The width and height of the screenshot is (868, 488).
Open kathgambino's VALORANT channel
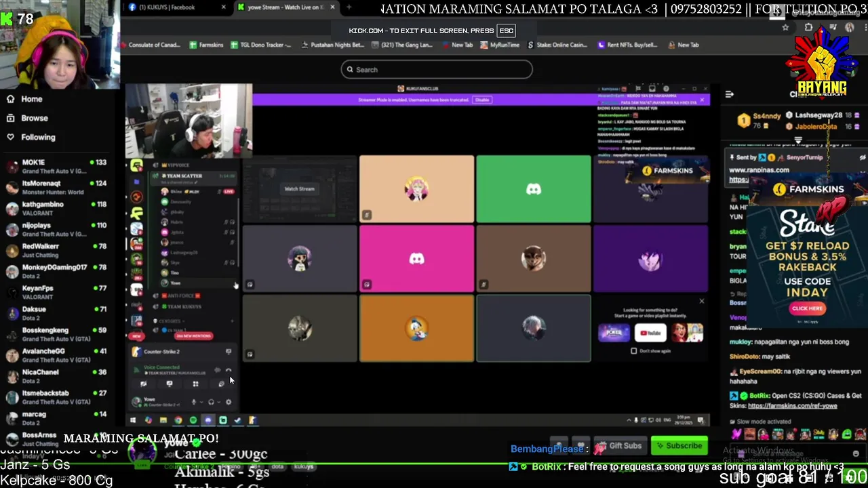point(56,208)
